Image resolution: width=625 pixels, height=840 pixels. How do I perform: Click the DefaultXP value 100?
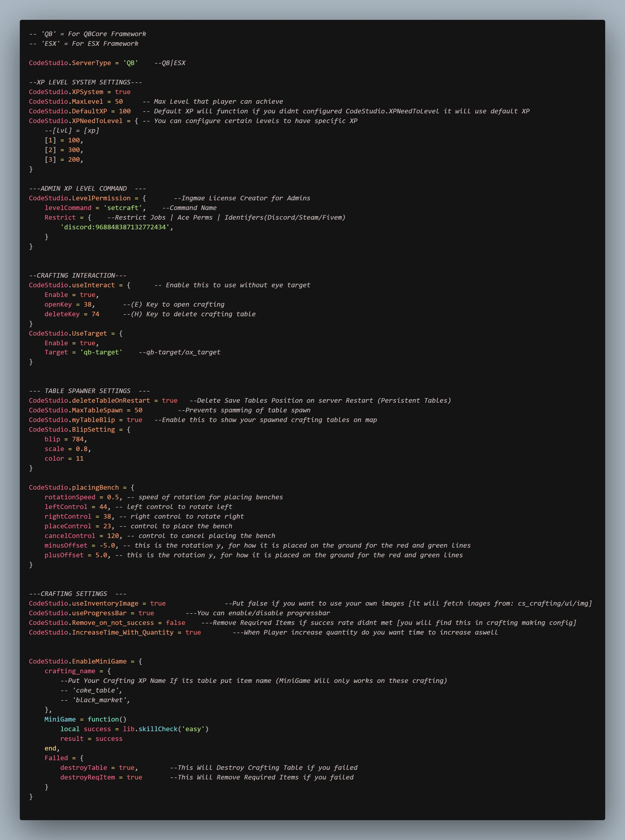point(124,111)
